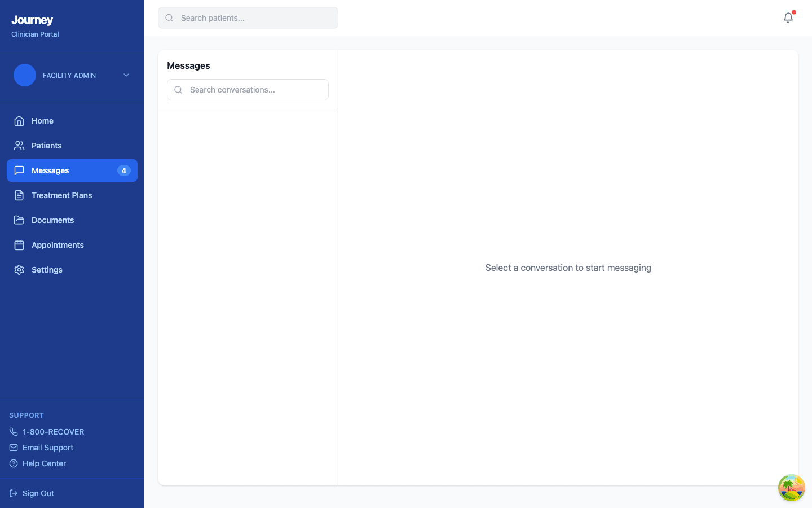Expand the FACILITY ADMIN dropdown chevron
Viewport: 812px width, 508px height.
click(126, 75)
